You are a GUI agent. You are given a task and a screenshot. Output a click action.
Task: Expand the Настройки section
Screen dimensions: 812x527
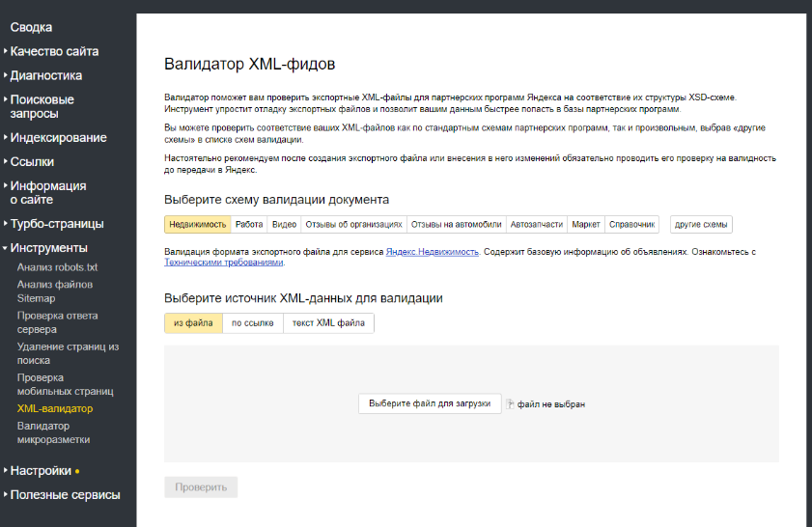(41, 471)
